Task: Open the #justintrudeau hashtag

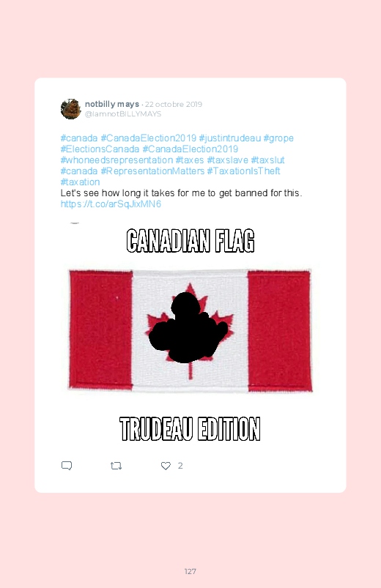Action: pyautogui.click(x=230, y=138)
